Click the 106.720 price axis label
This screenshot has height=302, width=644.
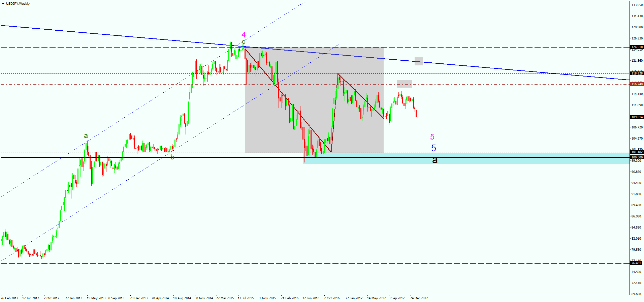[x=637, y=127]
